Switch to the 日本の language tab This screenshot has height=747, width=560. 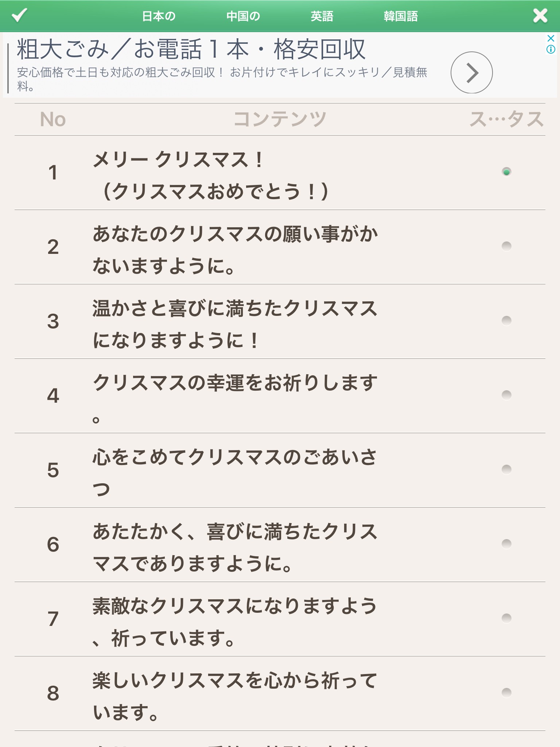click(x=159, y=16)
